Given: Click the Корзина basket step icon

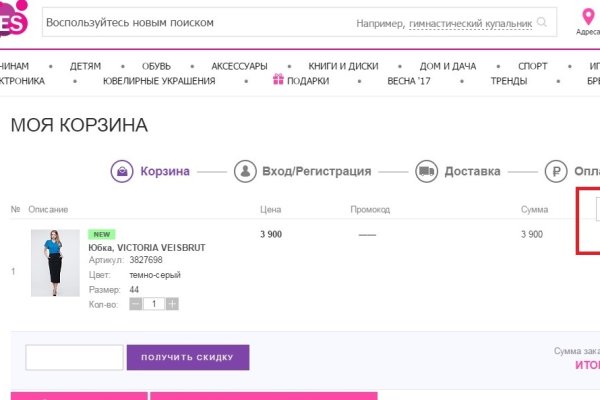Looking at the screenshot, I should 122,171.
